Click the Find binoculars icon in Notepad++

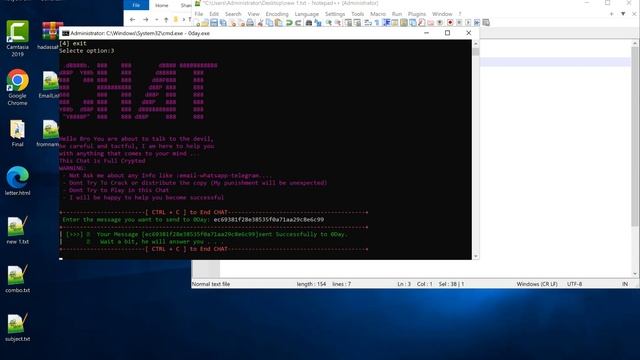click(309, 23)
